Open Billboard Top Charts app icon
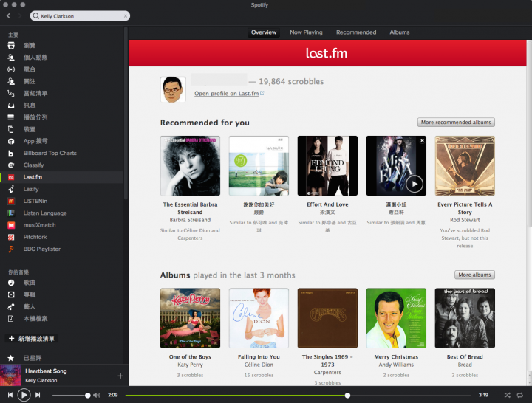This screenshot has width=532, height=403. 11,154
